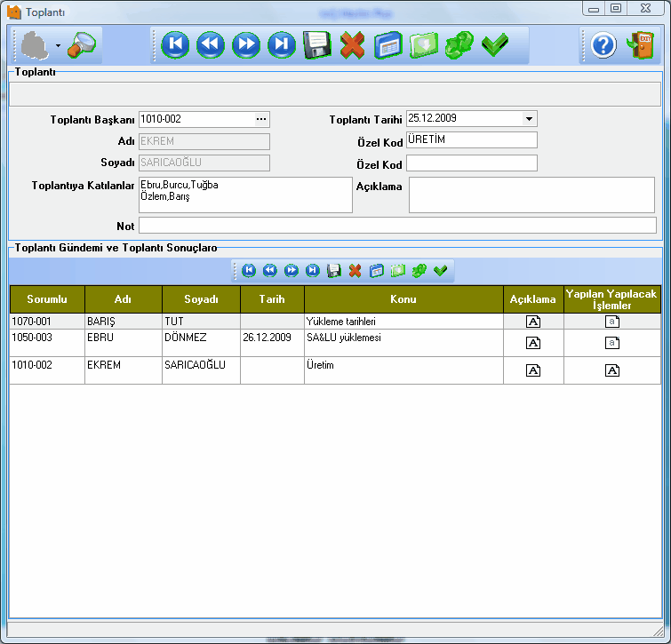Select date cell 26.12.2009
671x644 pixels.
click(x=272, y=343)
